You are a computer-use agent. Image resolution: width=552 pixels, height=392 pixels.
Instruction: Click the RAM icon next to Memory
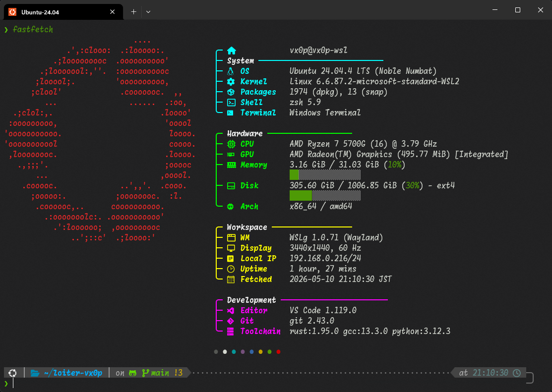click(x=231, y=165)
